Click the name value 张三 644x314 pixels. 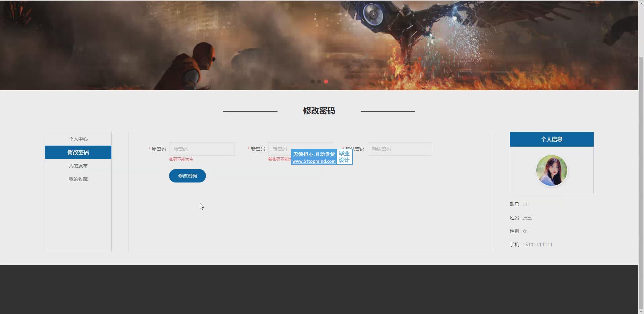click(527, 218)
